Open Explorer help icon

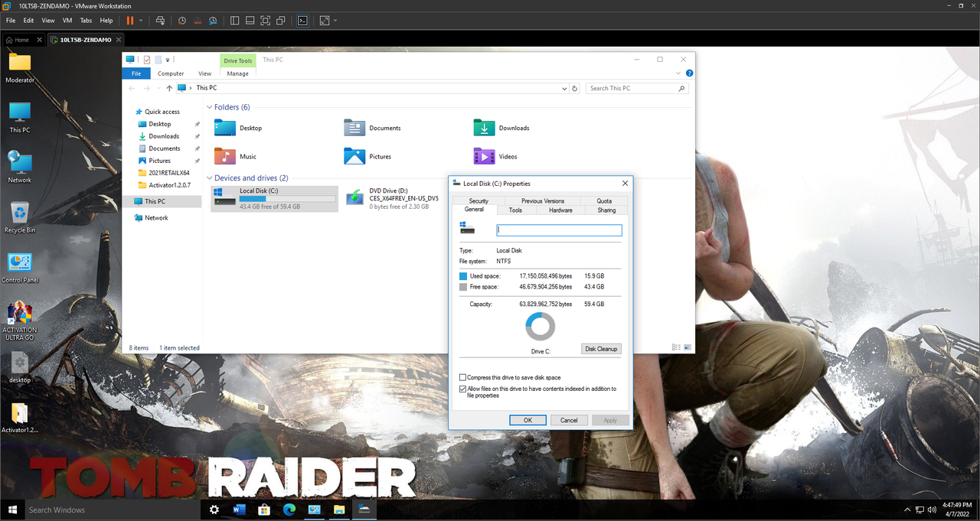pos(689,73)
